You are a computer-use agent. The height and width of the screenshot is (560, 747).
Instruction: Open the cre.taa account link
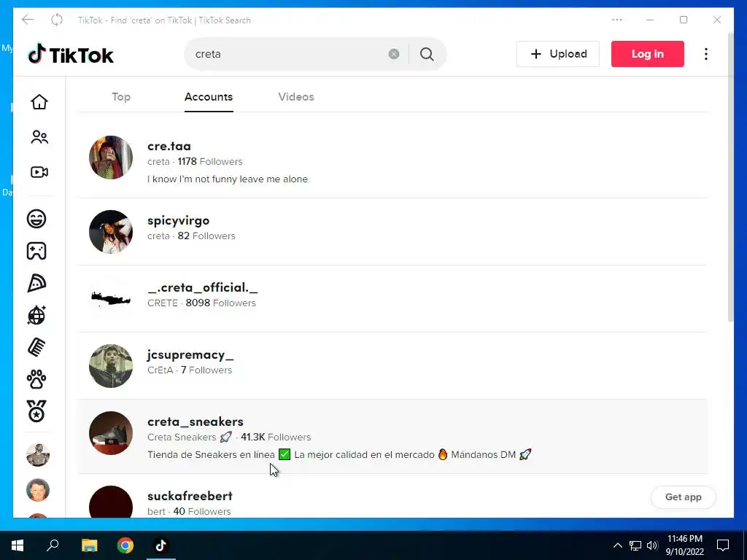[169, 146]
